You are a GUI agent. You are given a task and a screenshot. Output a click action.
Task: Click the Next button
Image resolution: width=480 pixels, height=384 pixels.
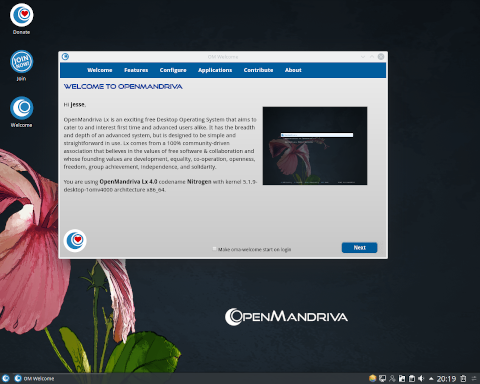[359, 247]
